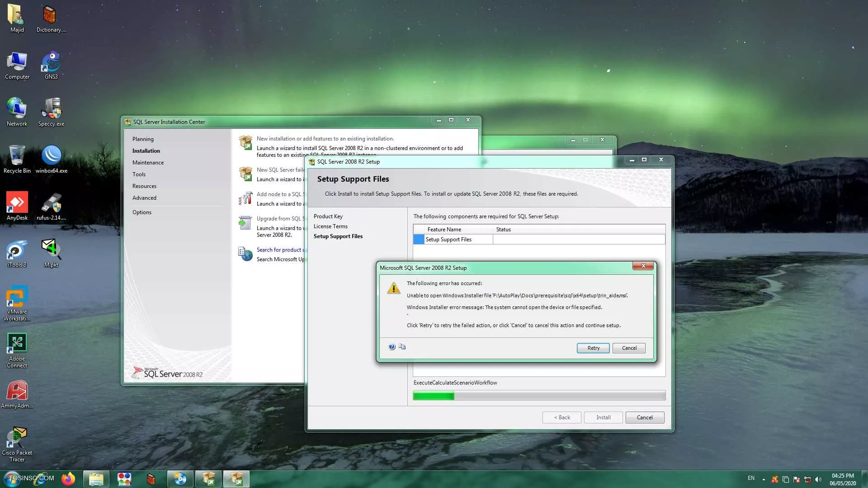Open Recycle Bin
868x488 pixels.
(17, 160)
